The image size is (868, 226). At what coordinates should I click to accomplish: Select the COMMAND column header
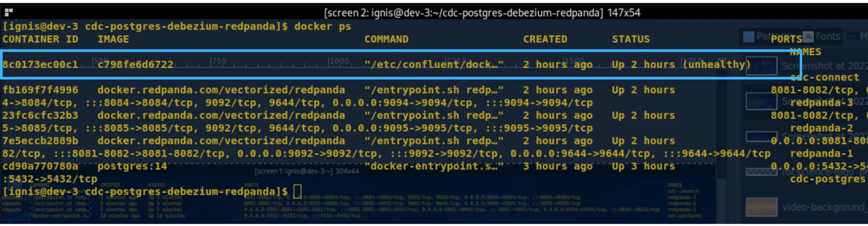[386, 39]
